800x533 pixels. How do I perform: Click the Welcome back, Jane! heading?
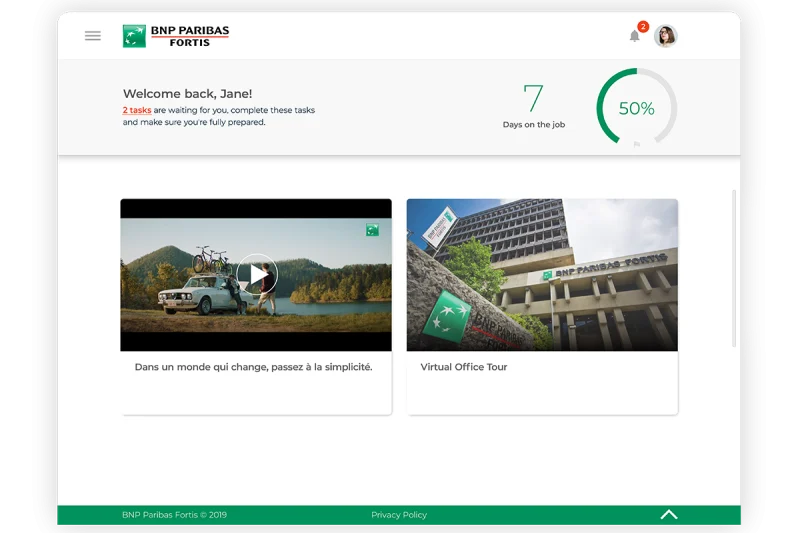(x=187, y=94)
